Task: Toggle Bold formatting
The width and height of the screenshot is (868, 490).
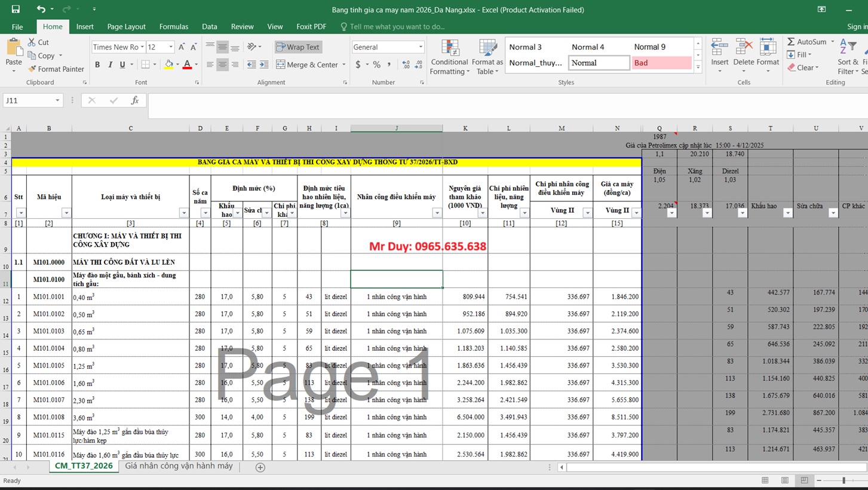Action: 97,65
